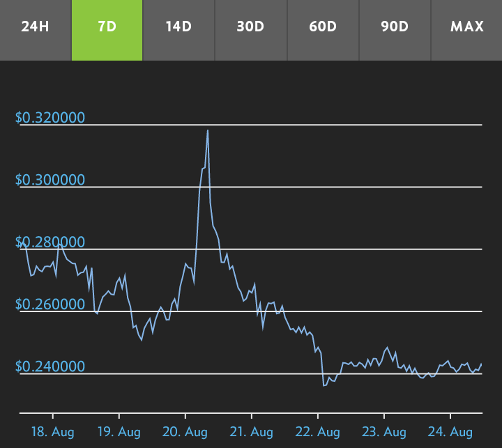This screenshot has height=448, width=502.
Task: View the MAX price history tab
Action: (x=466, y=30)
